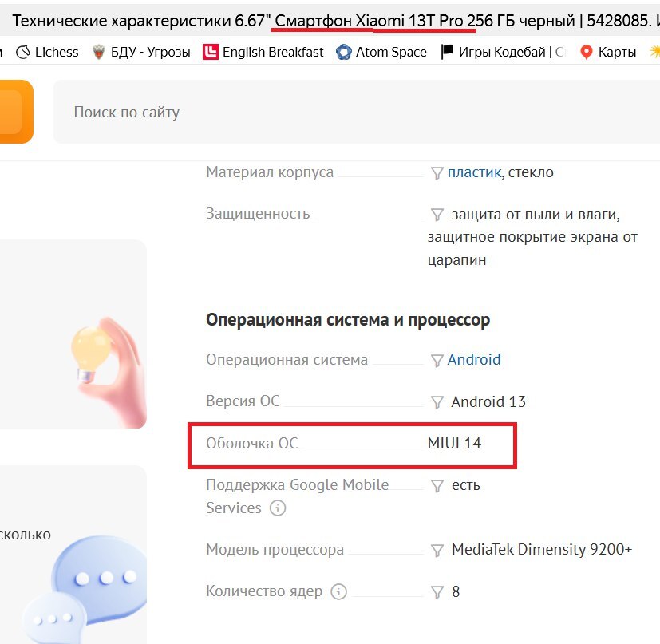The width and height of the screenshot is (660, 644).
Task: Open the Lichess bookmark
Action: pyautogui.click(x=47, y=52)
